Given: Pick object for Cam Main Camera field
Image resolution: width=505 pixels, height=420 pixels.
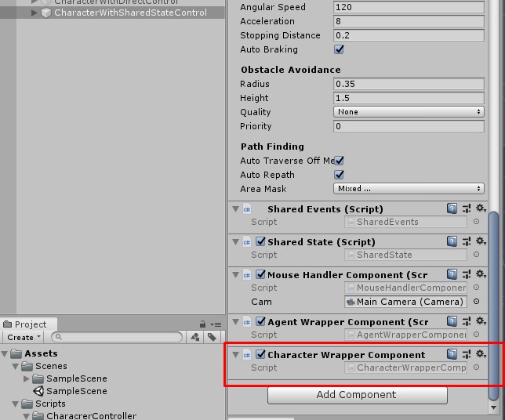Looking at the screenshot, I should coord(476,301).
